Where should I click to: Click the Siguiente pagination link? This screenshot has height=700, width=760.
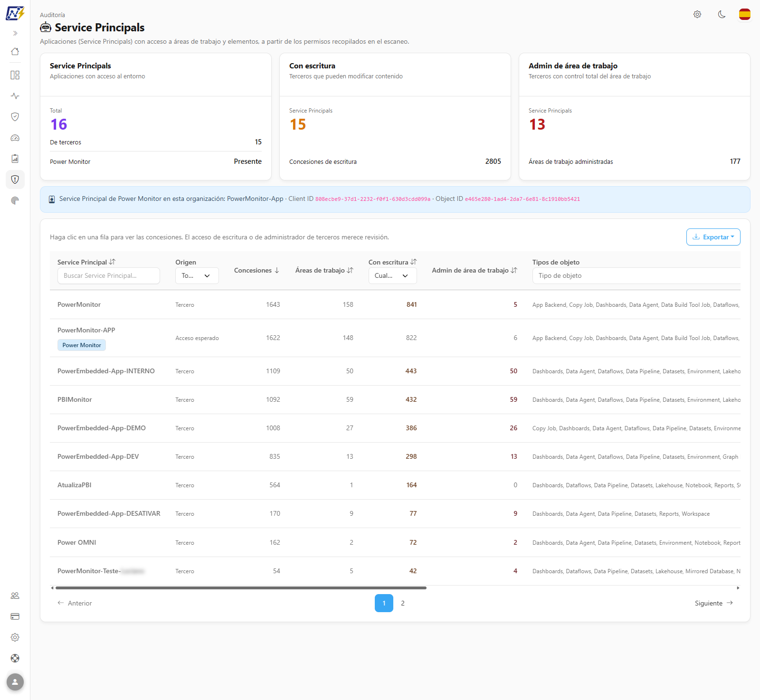coord(714,603)
